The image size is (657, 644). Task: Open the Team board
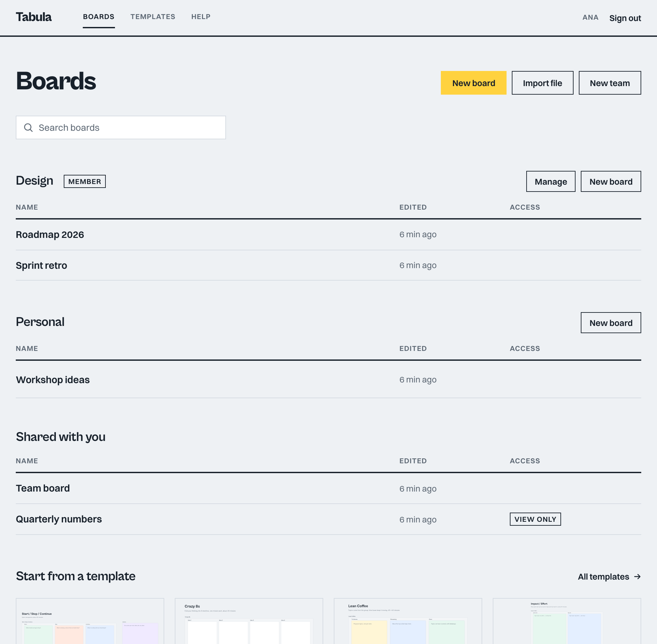[x=43, y=488]
